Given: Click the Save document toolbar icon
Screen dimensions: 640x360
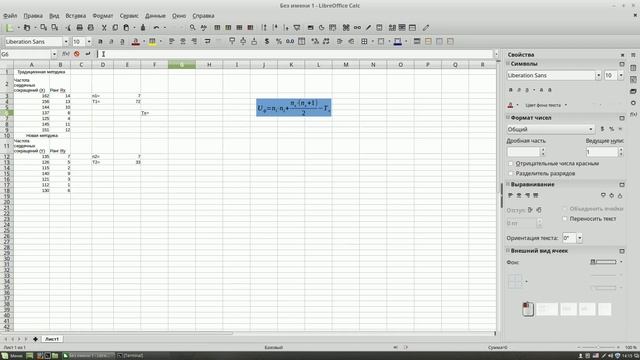Looking at the screenshot, I should (44, 28).
